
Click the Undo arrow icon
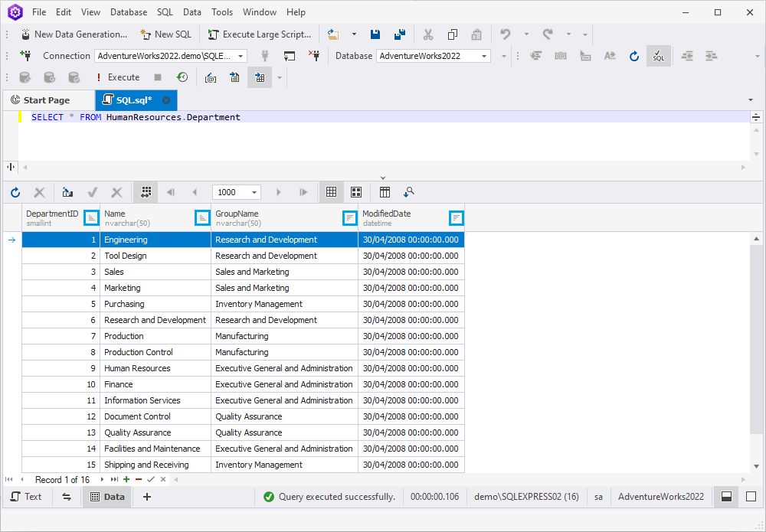[506, 34]
